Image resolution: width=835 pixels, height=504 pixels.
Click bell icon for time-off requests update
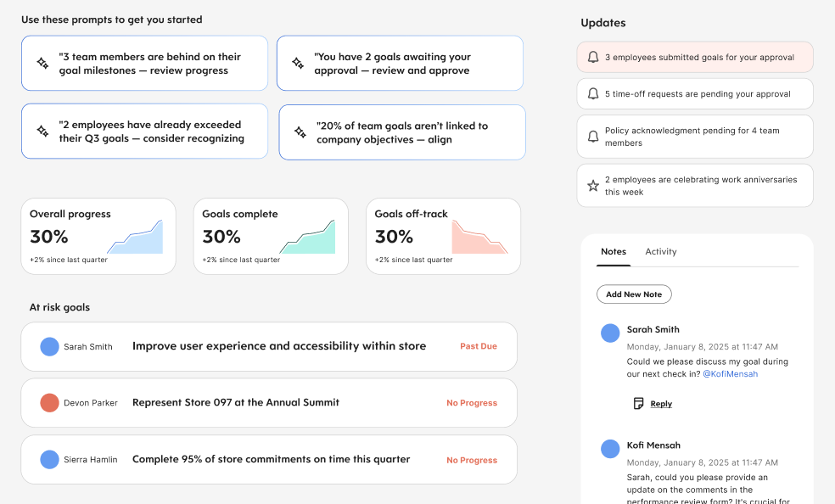[592, 93]
